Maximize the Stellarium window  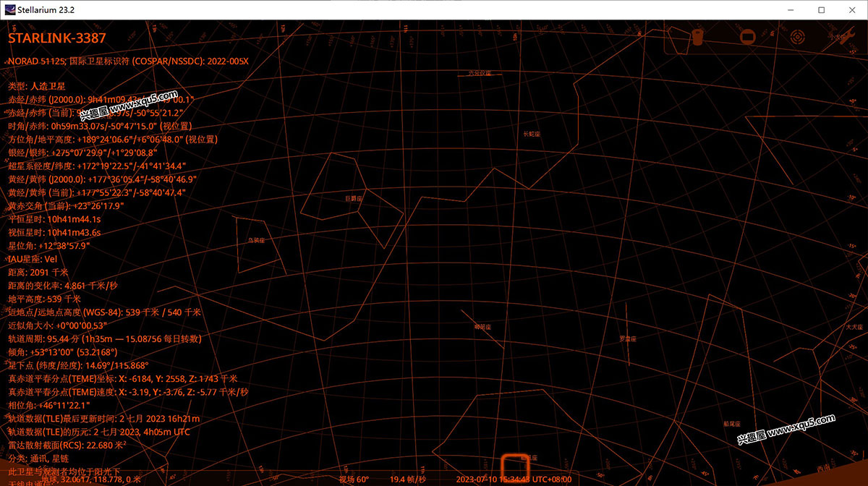[x=821, y=10]
